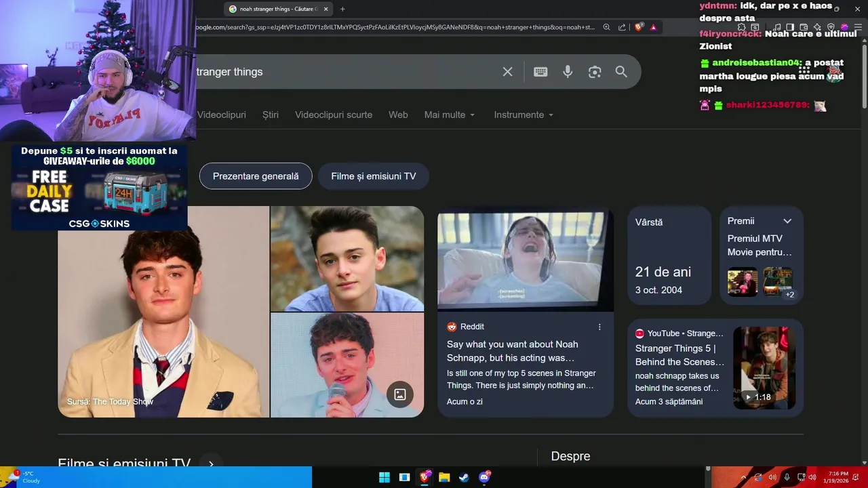Open the Premiul MTV Movie award text

(x=759, y=245)
